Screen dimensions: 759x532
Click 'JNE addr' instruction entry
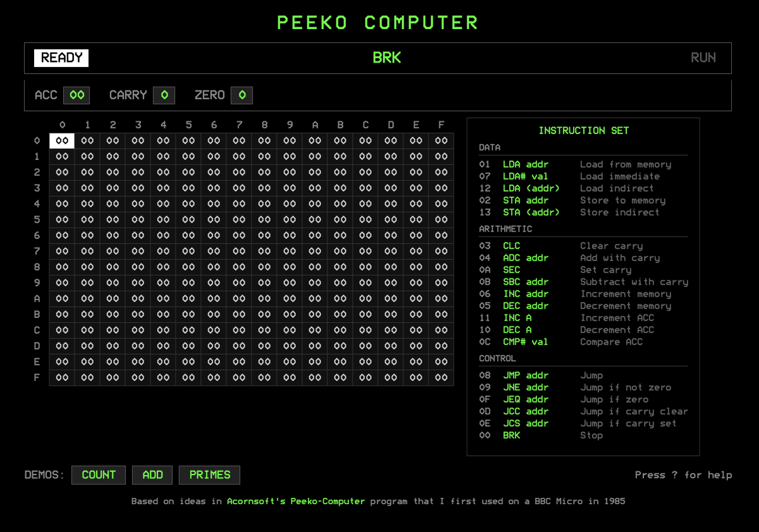tap(526, 388)
